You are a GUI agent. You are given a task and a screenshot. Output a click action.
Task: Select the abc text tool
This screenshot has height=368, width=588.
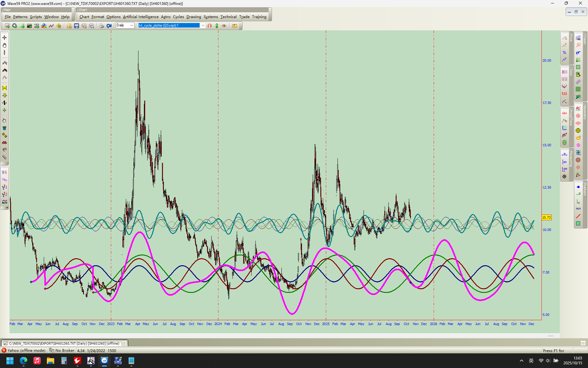pos(564,113)
